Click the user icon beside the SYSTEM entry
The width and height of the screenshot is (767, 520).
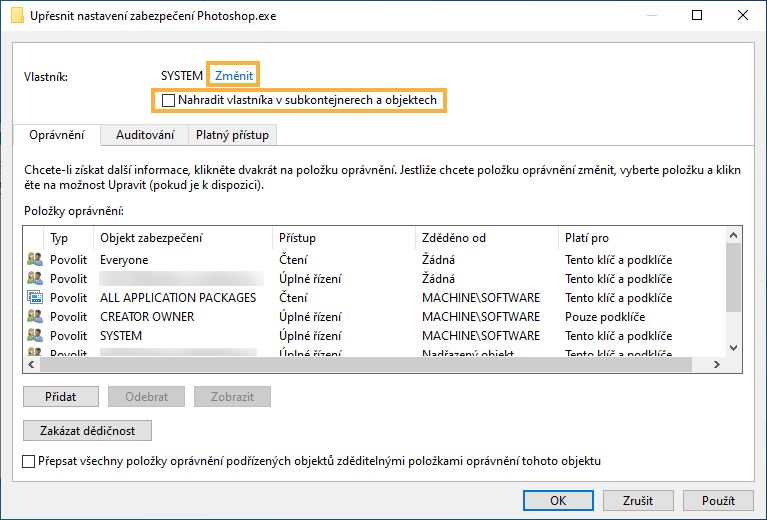[x=35, y=336]
